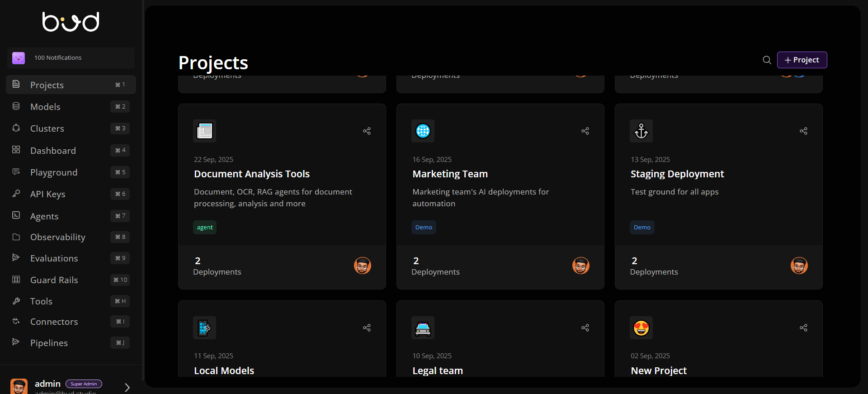
Task: Open Guard Rails
Action: click(x=71, y=280)
